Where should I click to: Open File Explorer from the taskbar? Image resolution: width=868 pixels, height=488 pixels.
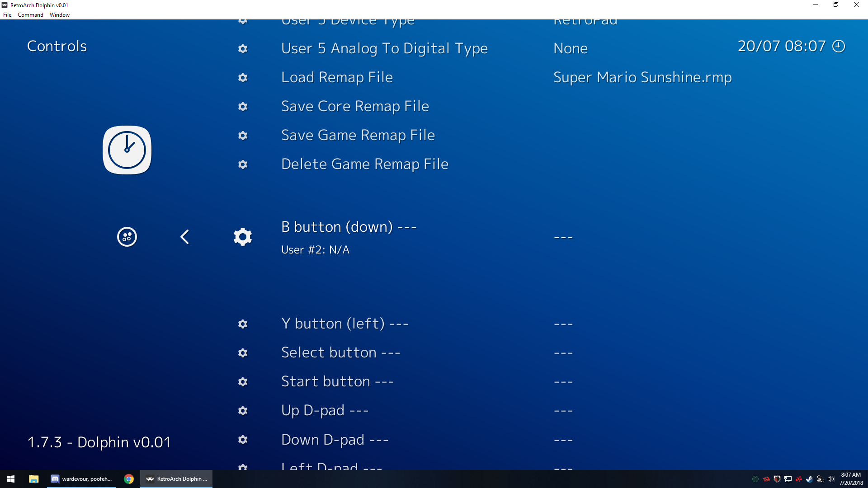tap(34, 479)
